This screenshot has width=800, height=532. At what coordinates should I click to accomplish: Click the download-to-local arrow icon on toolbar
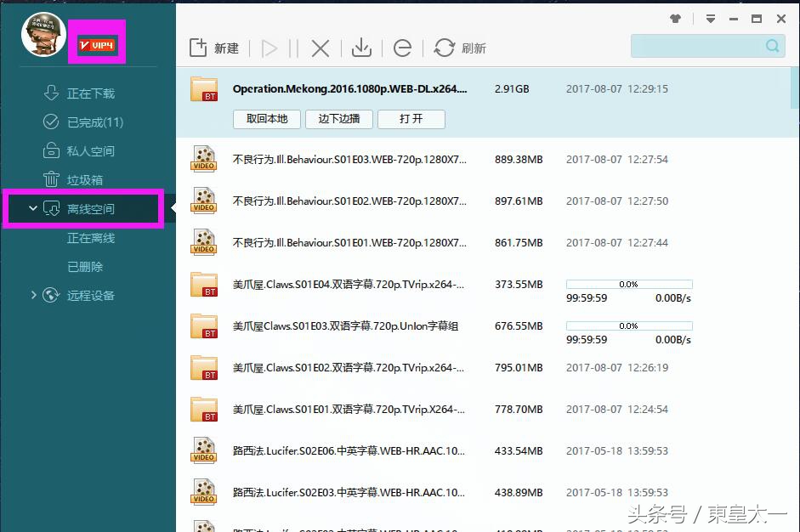tap(361, 48)
